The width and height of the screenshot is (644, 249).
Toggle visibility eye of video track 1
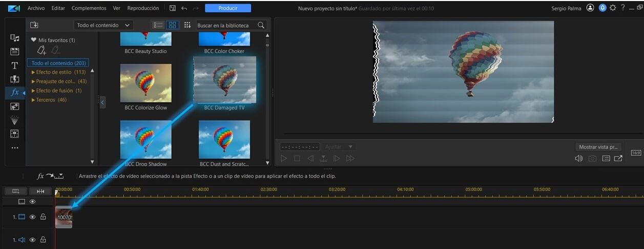tap(33, 217)
